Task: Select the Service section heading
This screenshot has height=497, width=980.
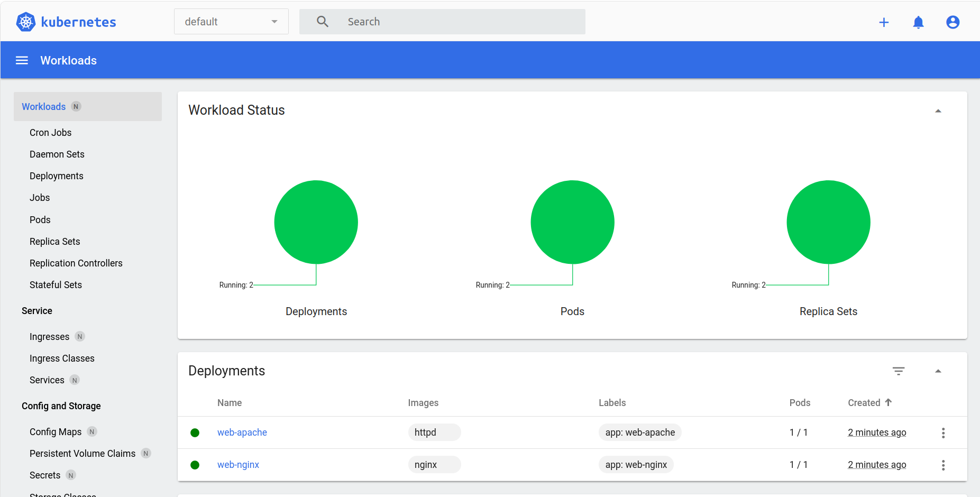Action: pos(37,311)
